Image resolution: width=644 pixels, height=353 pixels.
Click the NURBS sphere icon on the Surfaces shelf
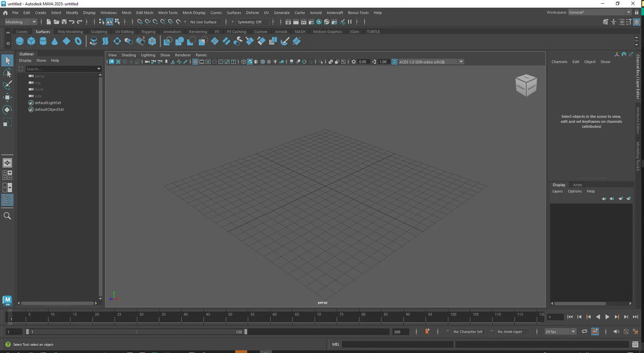(x=20, y=42)
